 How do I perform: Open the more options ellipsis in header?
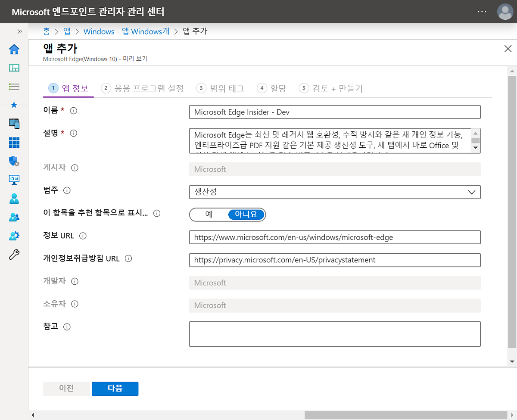pos(482,12)
